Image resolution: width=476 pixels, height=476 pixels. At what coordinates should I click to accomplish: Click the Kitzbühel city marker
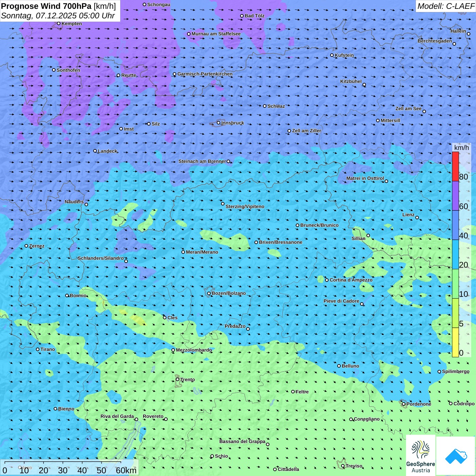pyautogui.click(x=364, y=85)
